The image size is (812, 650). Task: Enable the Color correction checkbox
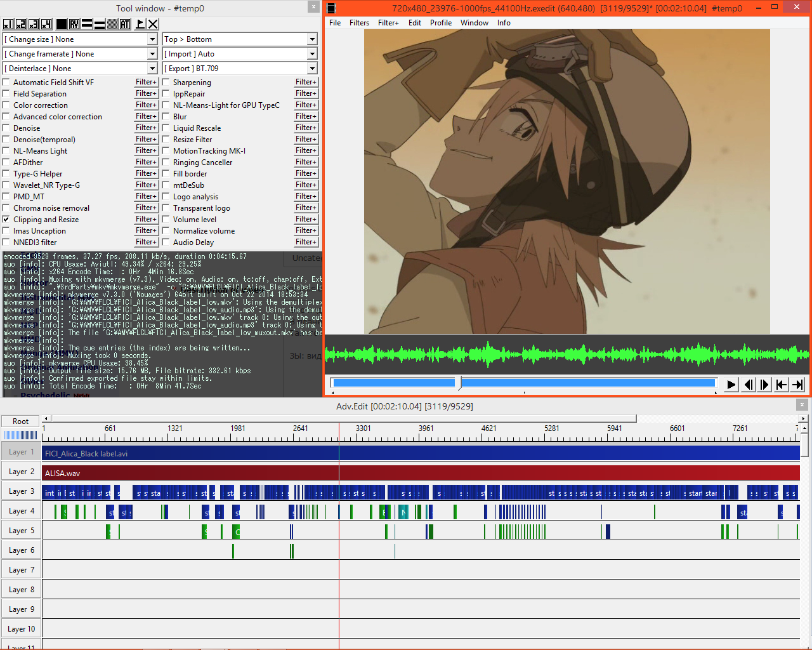click(6, 105)
